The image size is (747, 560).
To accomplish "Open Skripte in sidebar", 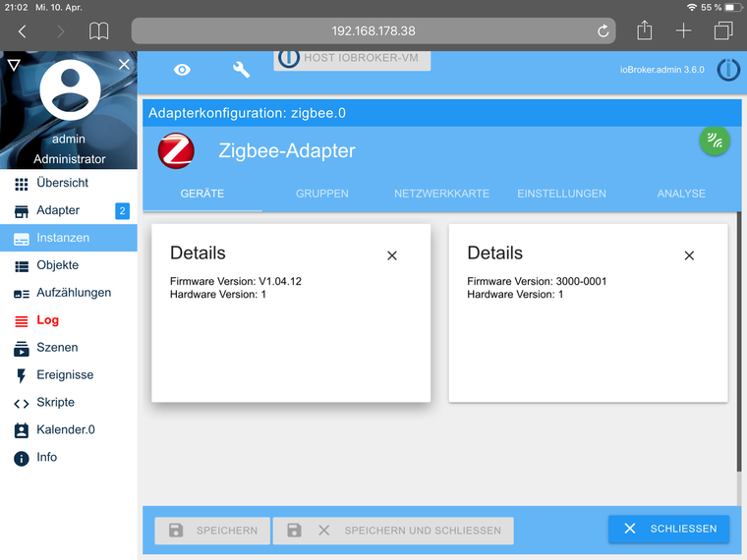I will pyautogui.click(x=69, y=403).
